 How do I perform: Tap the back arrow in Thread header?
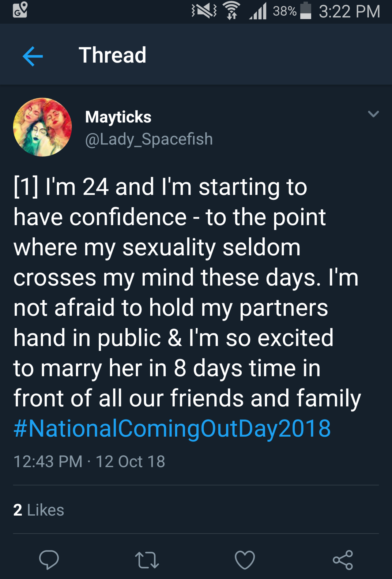coord(33,56)
